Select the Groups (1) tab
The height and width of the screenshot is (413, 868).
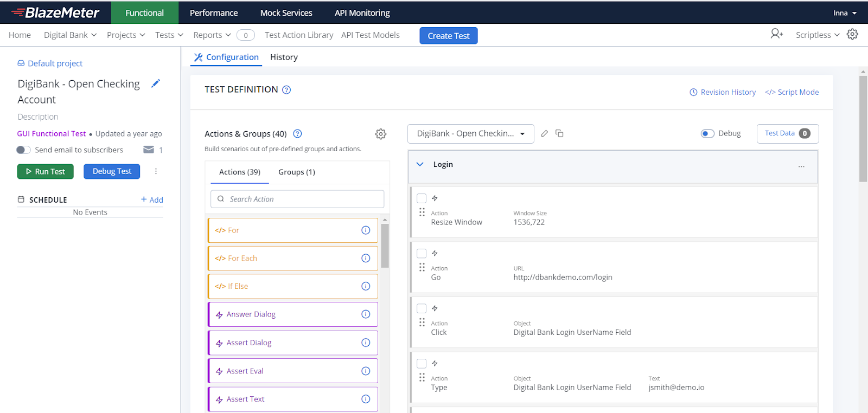pyautogui.click(x=297, y=172)
